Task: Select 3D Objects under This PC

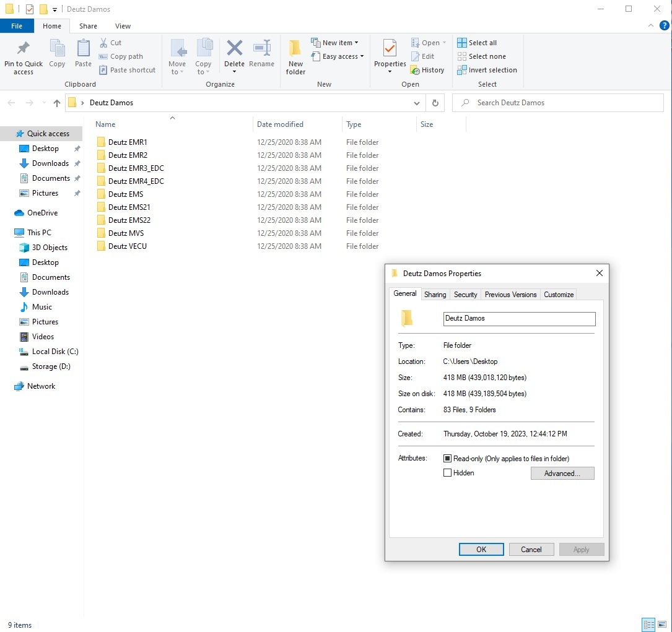Action: 50,248
